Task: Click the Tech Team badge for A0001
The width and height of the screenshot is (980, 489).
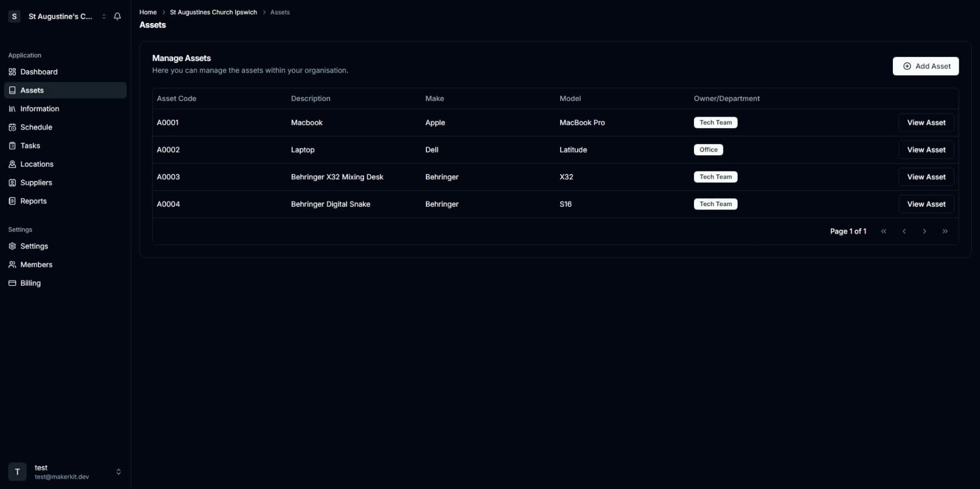Action: [715, 123]
